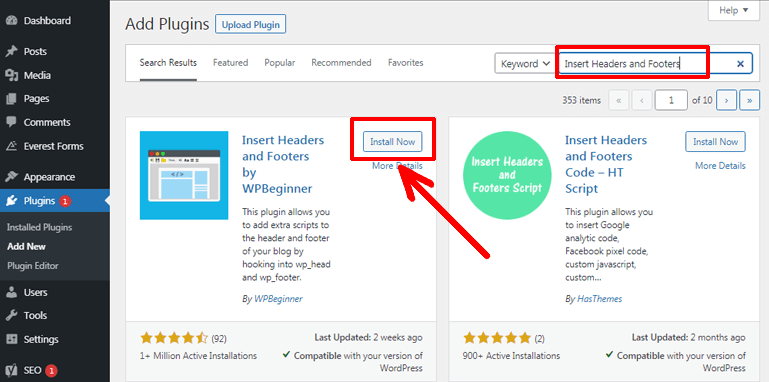This screenshot has height=382, width=769.
Task: Open the WPBeginner author link
Action: tap(278, 299)
